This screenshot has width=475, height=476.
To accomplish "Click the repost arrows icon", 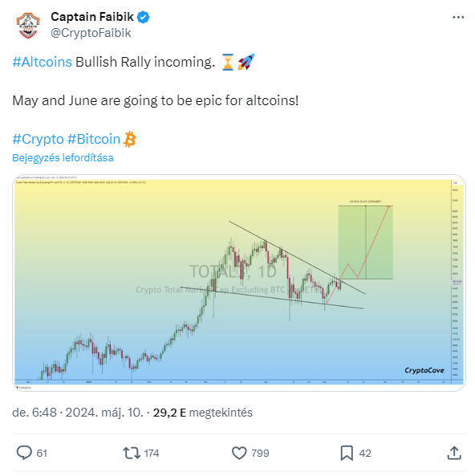I will (x=132, y=453).
